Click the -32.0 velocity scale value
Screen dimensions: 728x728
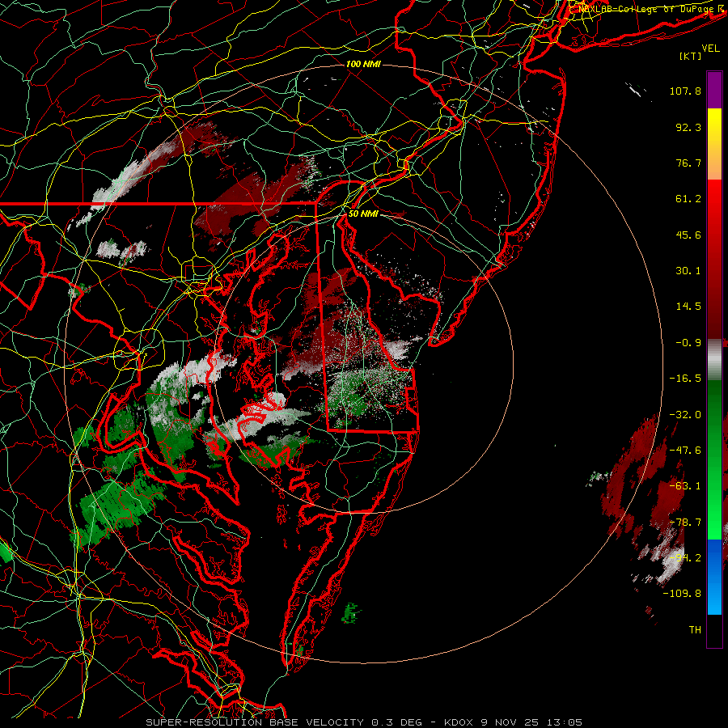[x=685, y=415]
